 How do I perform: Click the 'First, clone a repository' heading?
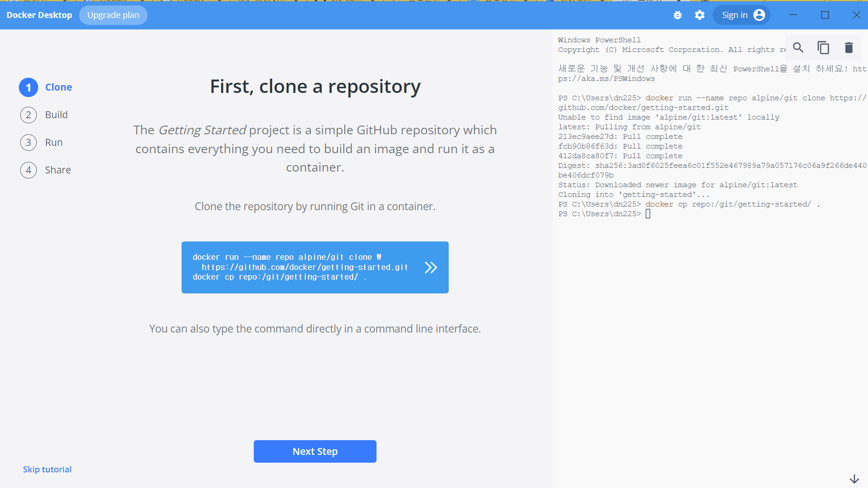click(315, 86)
